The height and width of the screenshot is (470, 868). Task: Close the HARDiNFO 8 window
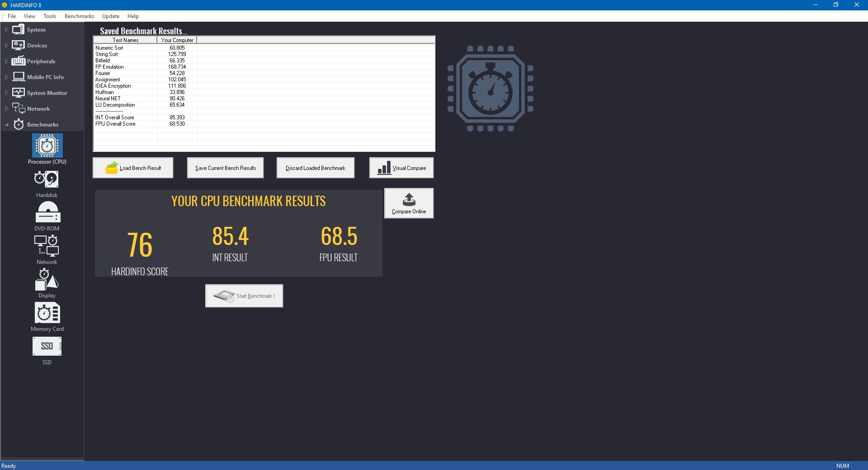[x=856, y=5]
